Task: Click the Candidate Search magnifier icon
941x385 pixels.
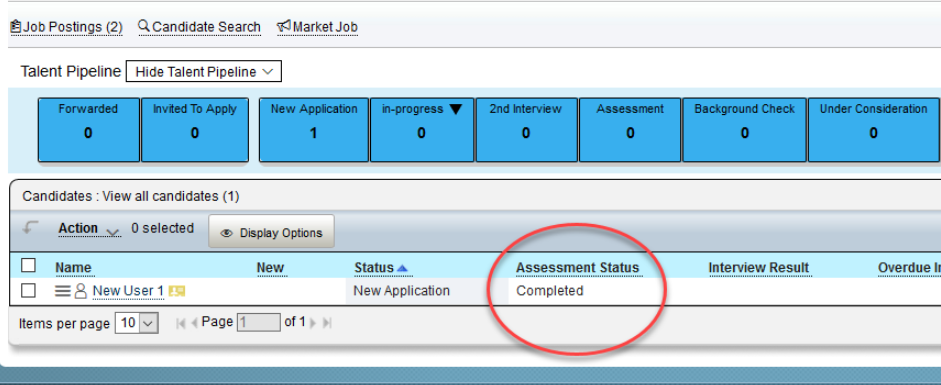Action: pyautogui.click(x=144, y=26)
